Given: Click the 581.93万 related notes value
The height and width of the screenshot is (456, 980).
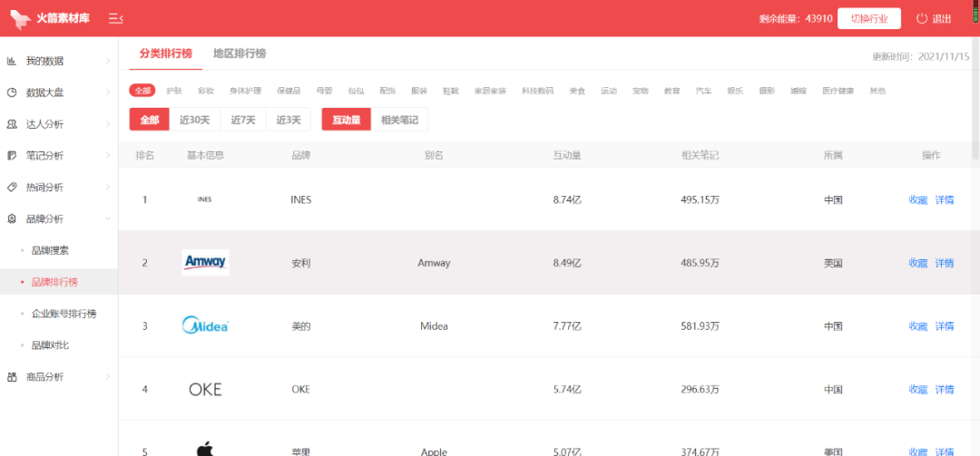Looking at the screenshot, I should click(700, 326).
